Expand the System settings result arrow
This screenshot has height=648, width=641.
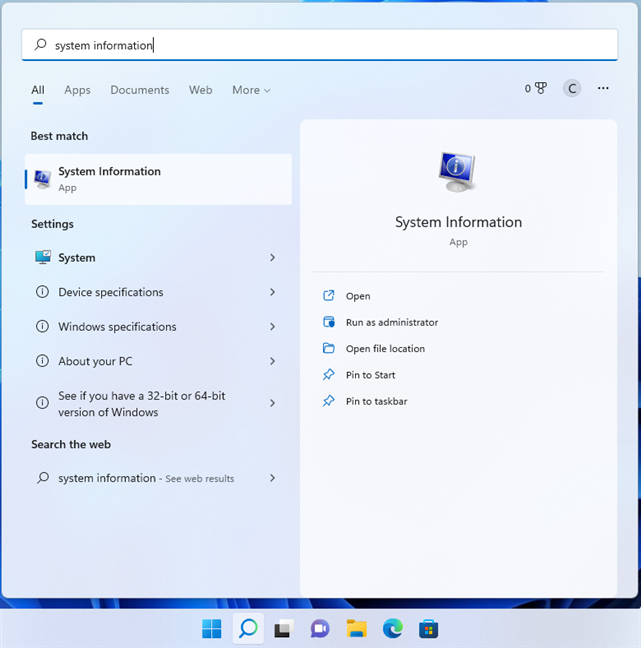272,258
